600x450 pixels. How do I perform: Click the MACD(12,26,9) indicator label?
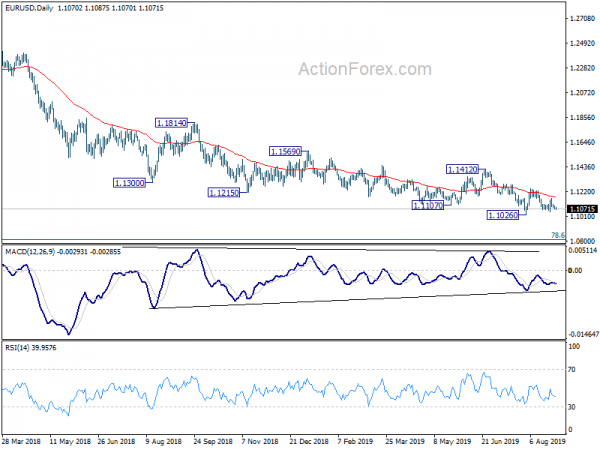[x=30, y=251]
